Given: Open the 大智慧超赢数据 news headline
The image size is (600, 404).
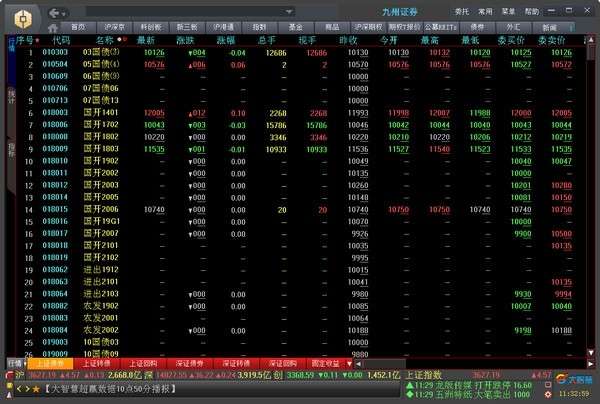Looking at the screenshot, I should (x=110, y=389).
